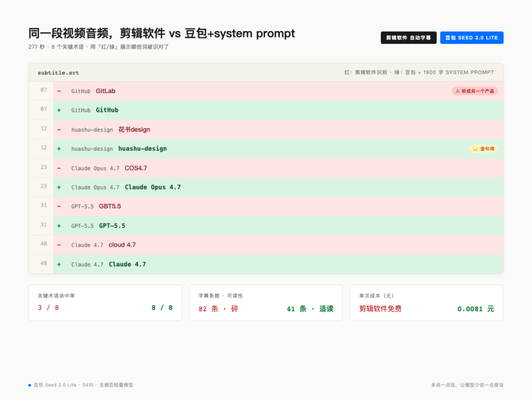Click the red COS4.7 text
The height and width of the screenshot is (399, 532).
136,168
